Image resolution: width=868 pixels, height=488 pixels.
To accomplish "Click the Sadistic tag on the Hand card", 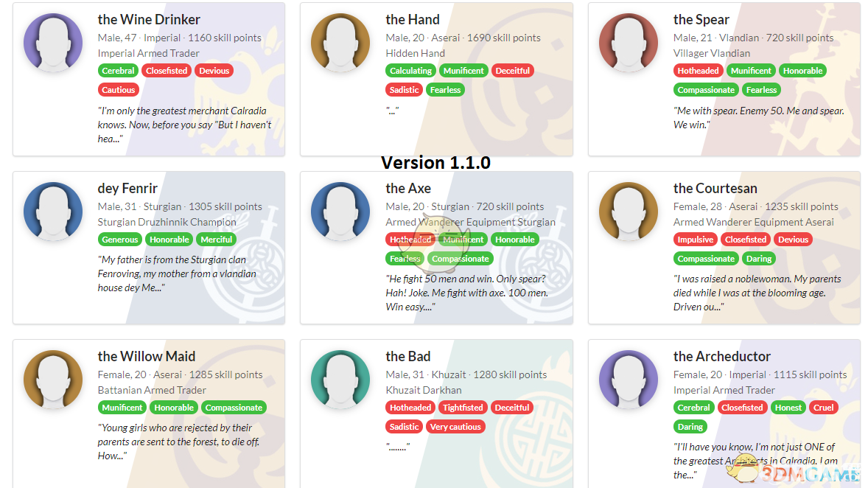I will tap(404, 90).
